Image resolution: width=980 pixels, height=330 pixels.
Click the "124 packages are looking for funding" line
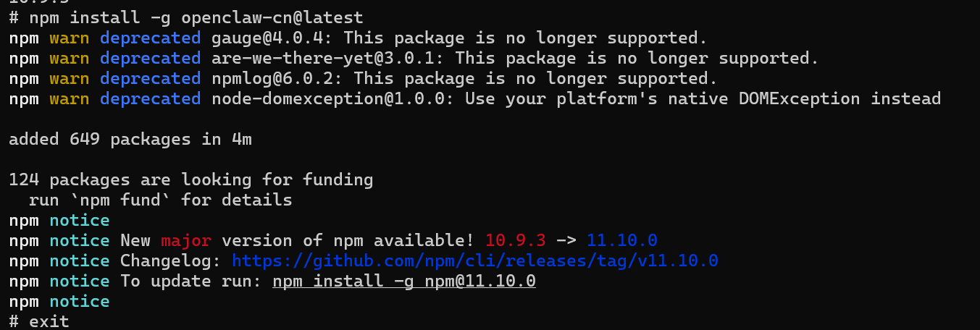tap(190, 179)
